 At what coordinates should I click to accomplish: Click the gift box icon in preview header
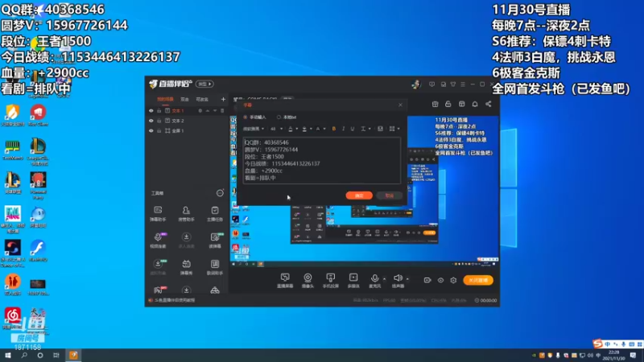pos(435,105)
